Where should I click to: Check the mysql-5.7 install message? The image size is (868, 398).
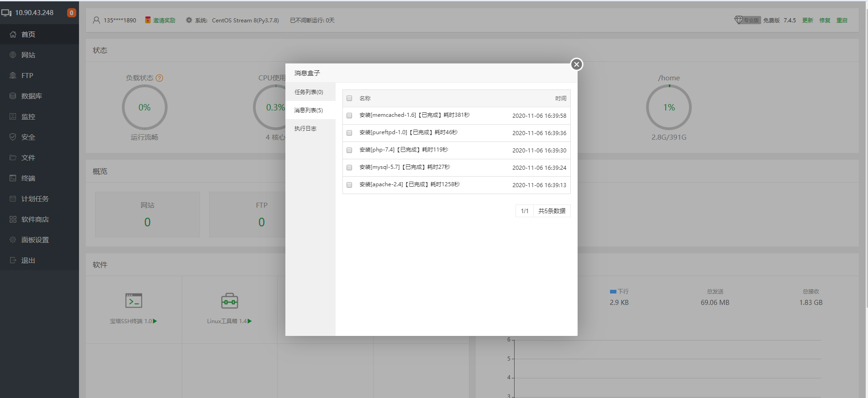pyautogui.click(x=349, y=168)
